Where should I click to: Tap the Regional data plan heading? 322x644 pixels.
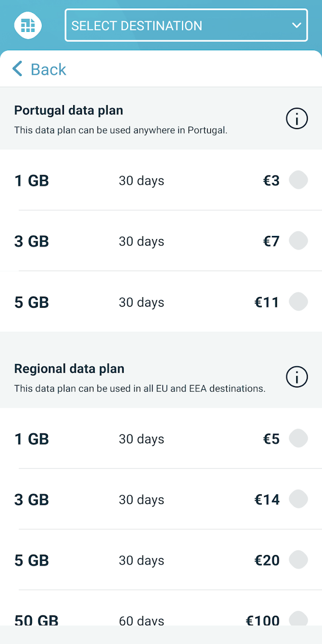69,369
